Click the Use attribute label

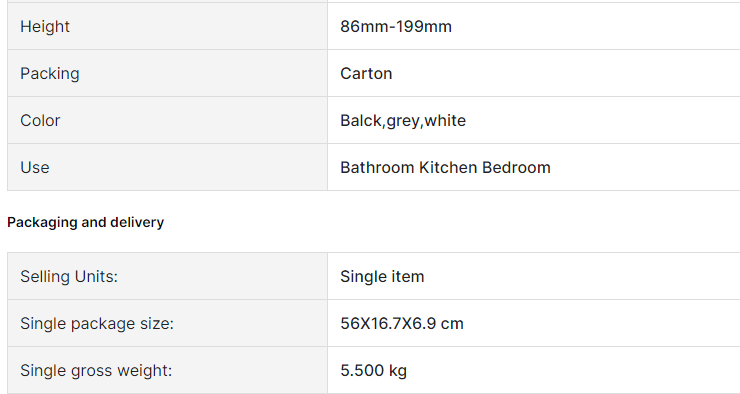(x=34, y=168)
